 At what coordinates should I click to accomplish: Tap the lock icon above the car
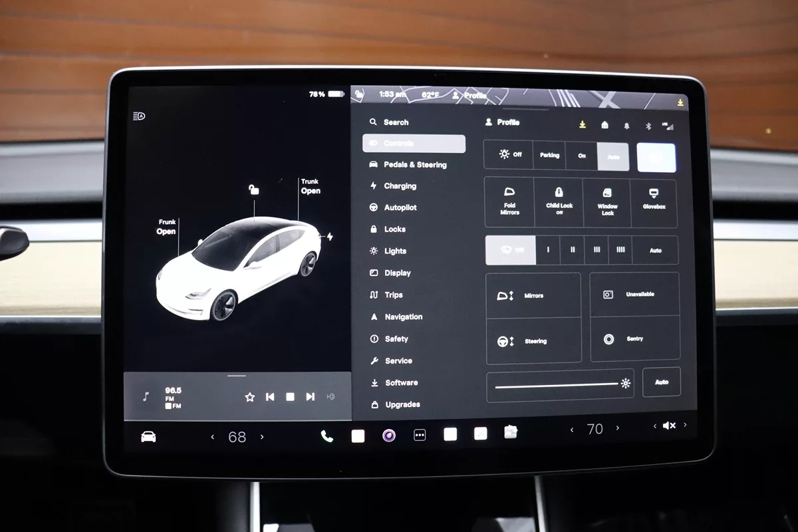pos(253,190)
